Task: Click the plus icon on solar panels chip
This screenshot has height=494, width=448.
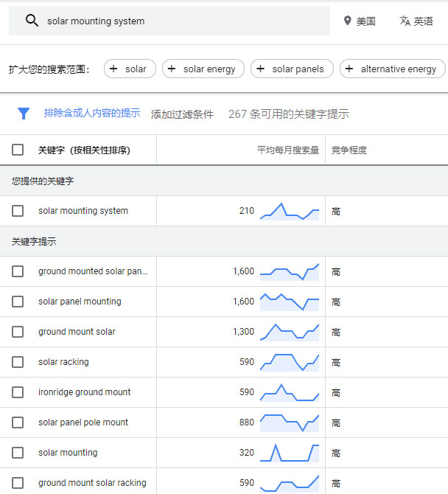Action: tap(260, 69)
